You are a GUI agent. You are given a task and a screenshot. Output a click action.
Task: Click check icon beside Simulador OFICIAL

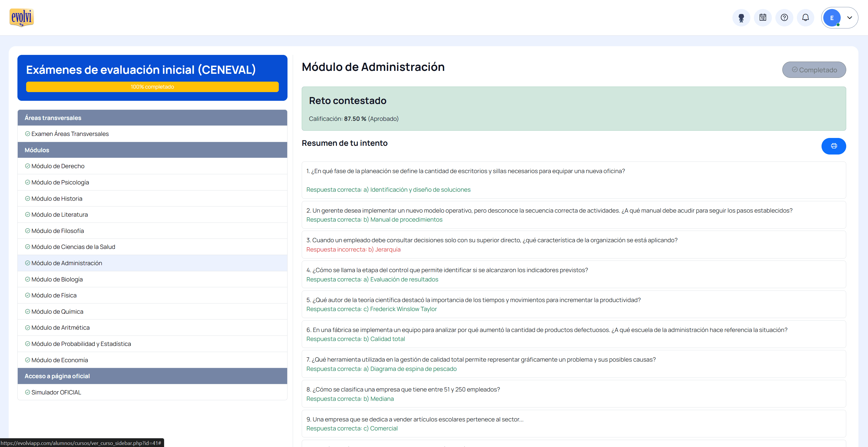click(x=28, y=392)
